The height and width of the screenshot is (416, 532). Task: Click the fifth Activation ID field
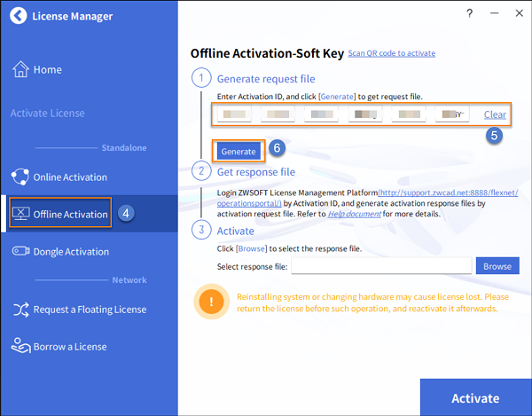coord(409,114)
